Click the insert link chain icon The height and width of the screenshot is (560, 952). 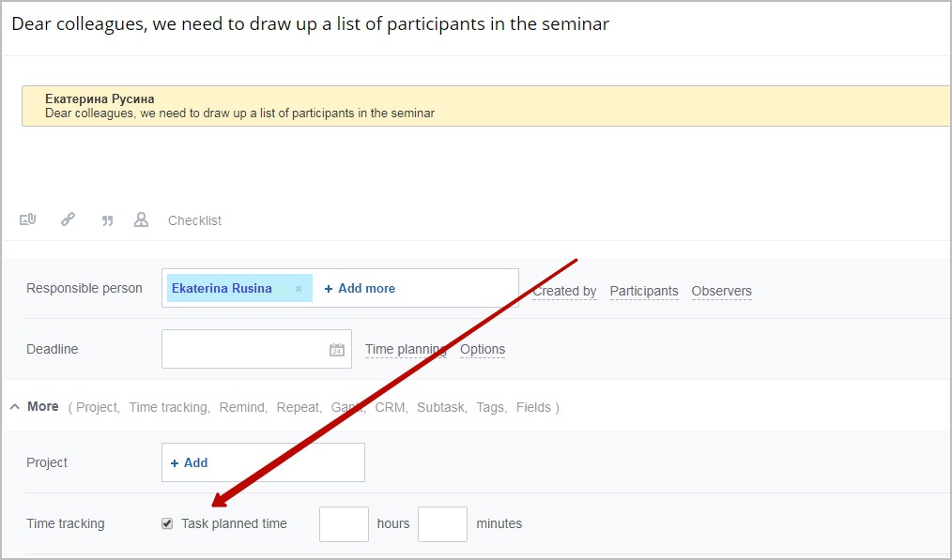[x=68, y=219]
